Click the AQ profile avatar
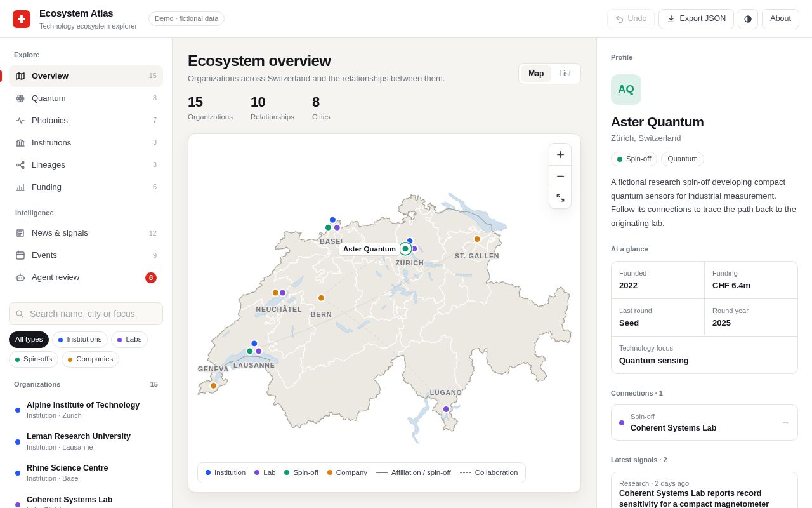Viewport: 812px width, 508px height. click(626, 90)
